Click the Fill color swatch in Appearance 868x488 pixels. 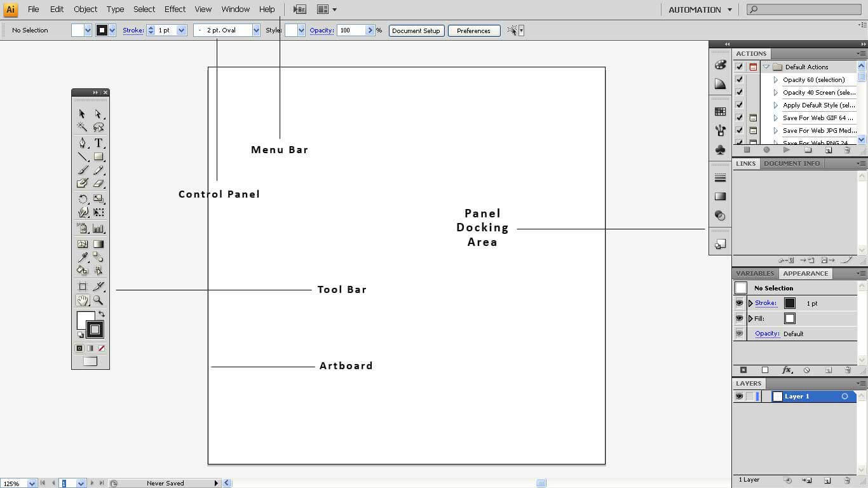(x=790, y=318)
